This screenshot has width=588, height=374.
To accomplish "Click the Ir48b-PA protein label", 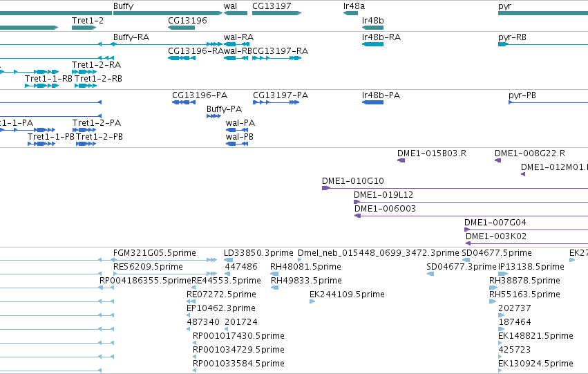I will (381, 95).
